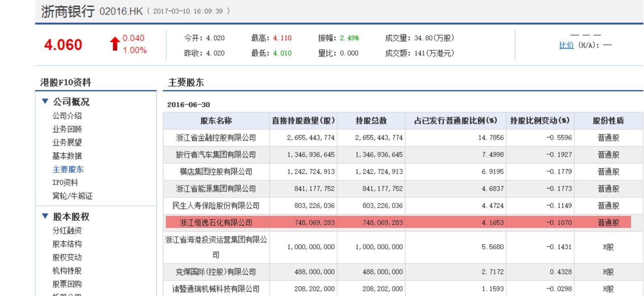Open 股权变动 in the sidebar
The height and width of the screenshot is (296, 644).
67,257
